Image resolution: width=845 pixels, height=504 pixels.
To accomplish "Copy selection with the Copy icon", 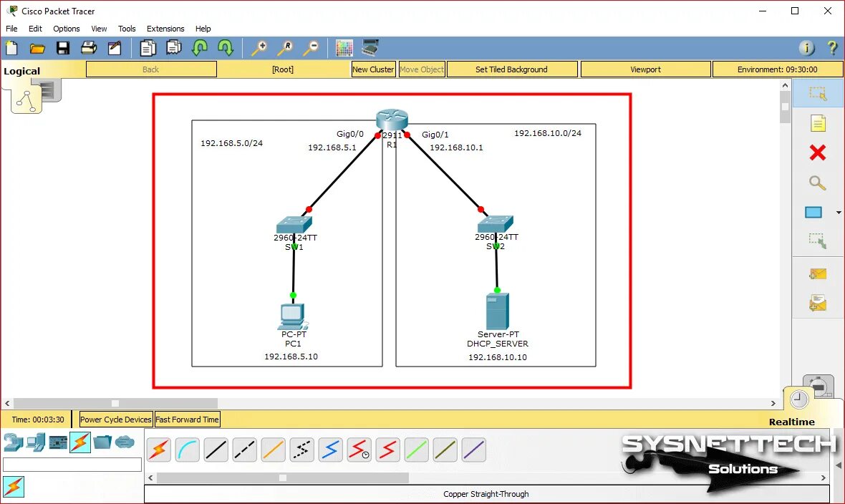I will [148, 48].
